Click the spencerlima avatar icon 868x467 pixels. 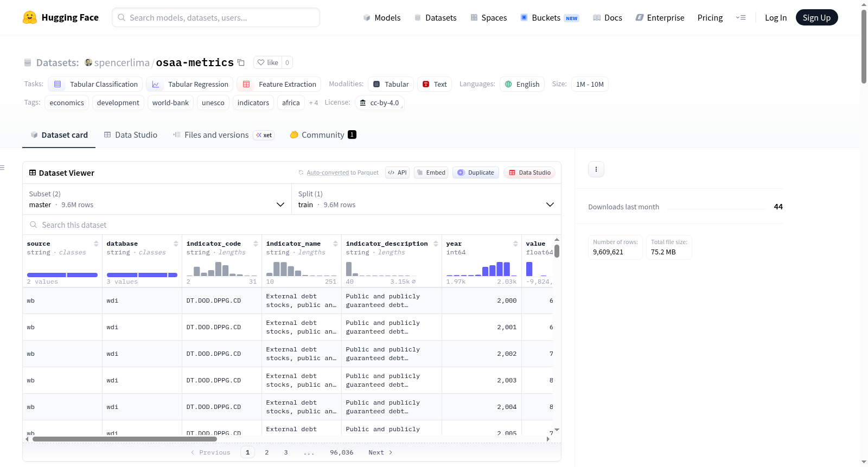point(88,62)
